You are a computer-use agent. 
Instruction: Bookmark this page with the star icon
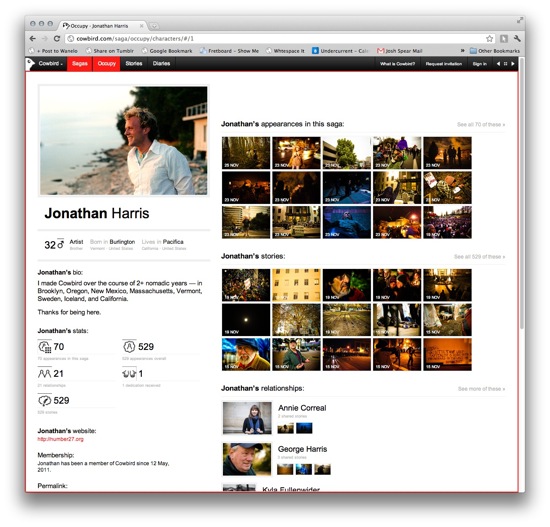click(x=489, y=39)
